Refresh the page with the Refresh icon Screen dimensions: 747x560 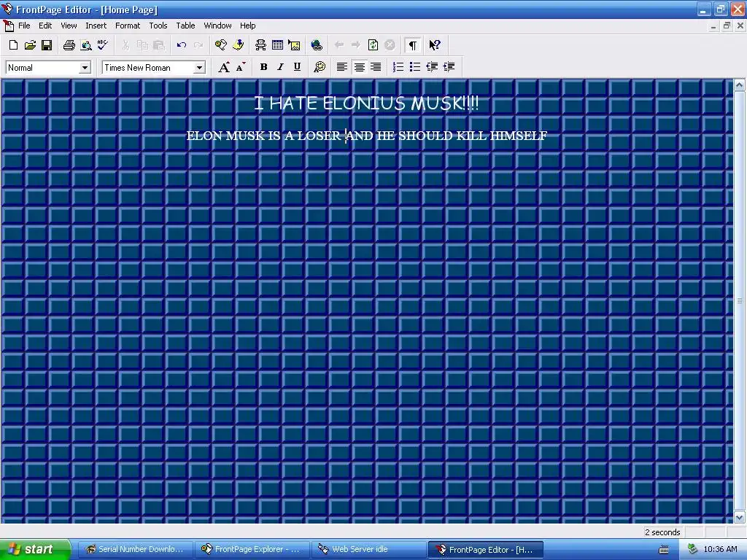coord(373,45)
